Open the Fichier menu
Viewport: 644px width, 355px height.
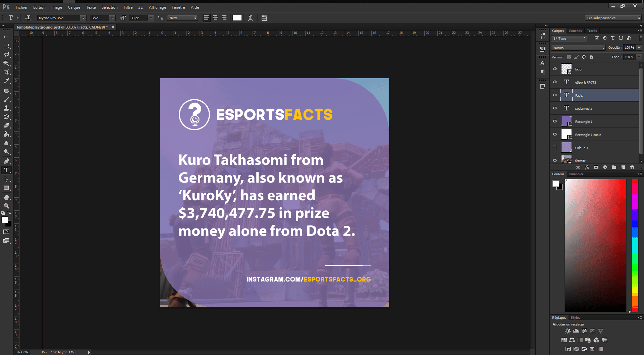[x=22, y=7]
